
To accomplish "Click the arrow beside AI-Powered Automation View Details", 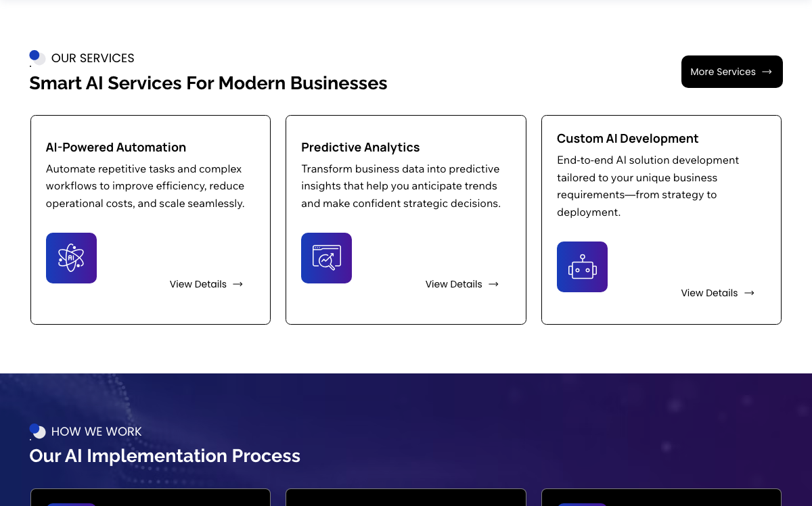I will [x=238, y=284].
